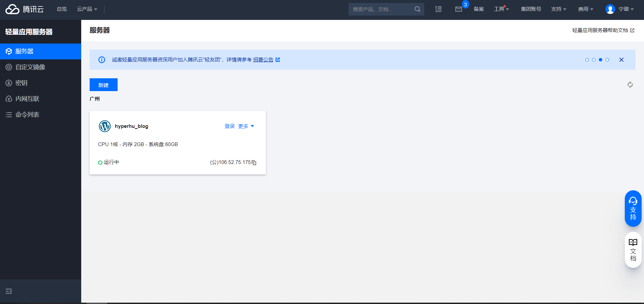The width and height of the screenshot is (644, 304).
Task: Open the message center envelope icon
Action: pyautogui.click(x=459, y=9)
